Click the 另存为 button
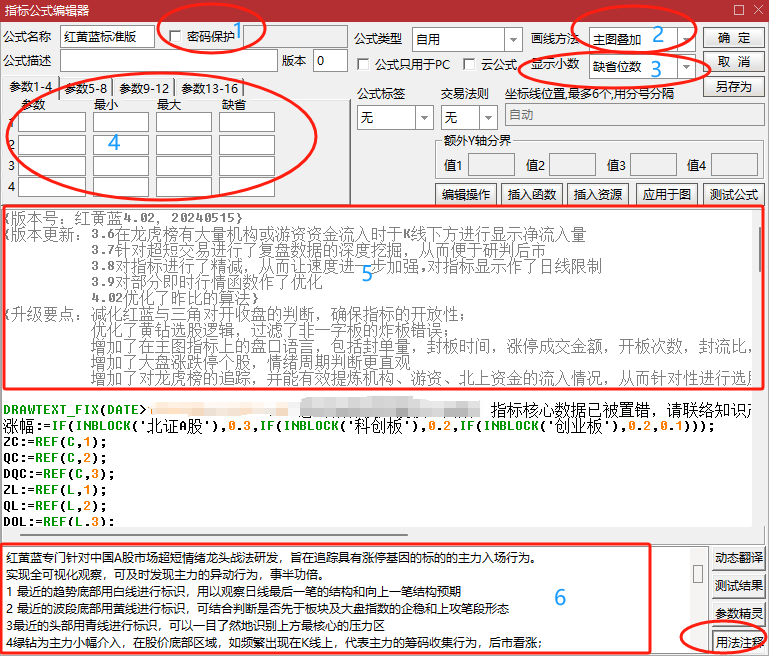This screenshot has width=769, height=656. coord(734,87)
